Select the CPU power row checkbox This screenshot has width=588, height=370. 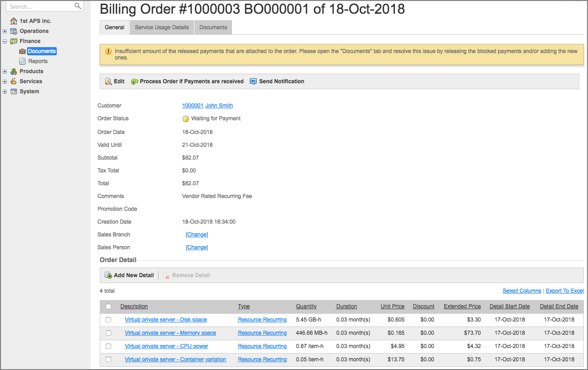click(108, 346)
